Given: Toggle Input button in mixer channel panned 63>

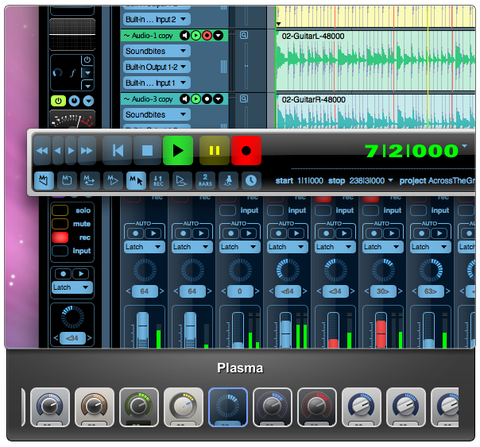Looking at the screenshot, I should [x=419, y=211].
